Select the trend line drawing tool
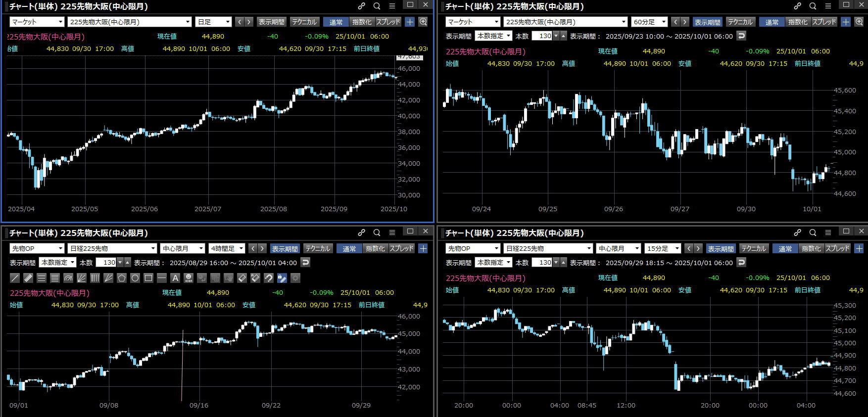 (x=15, y=278)
